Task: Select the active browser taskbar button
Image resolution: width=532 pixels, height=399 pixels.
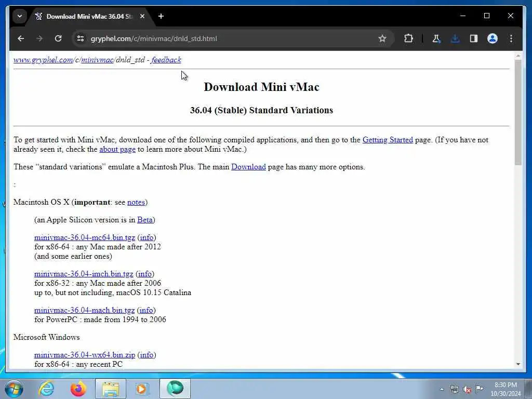Action: pyautogui.click(x=175, y=389)
